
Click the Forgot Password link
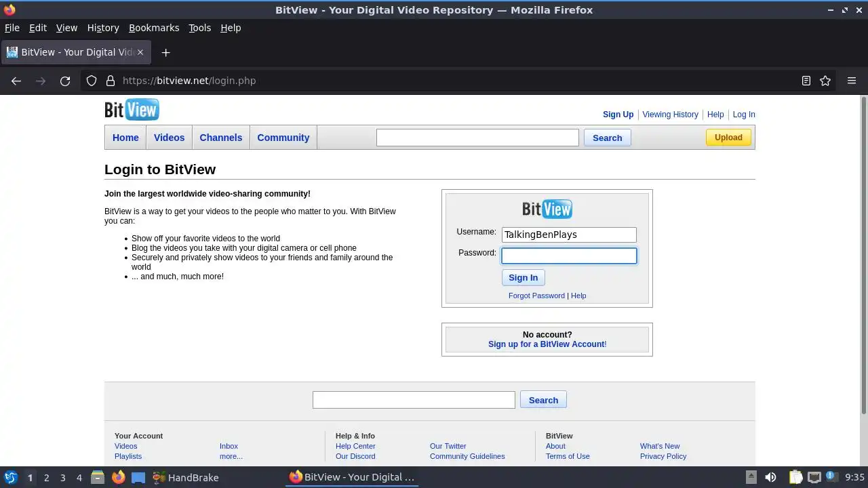(x=536, y=296)
